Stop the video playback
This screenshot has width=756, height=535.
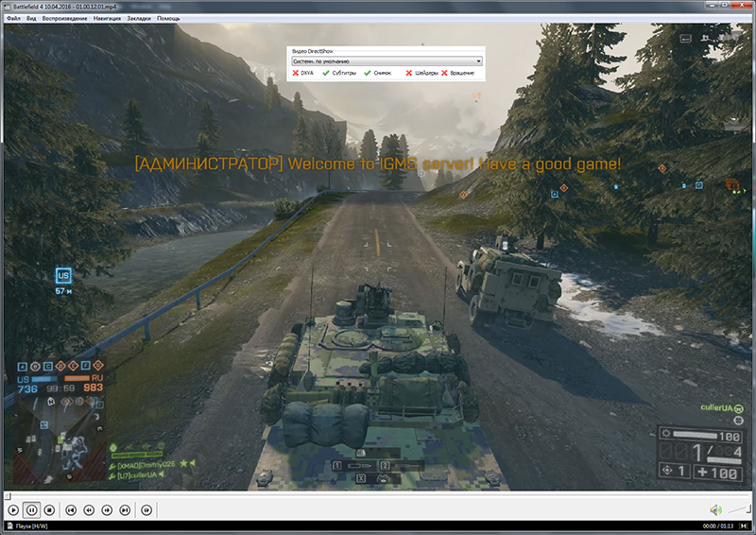[49, 509]
